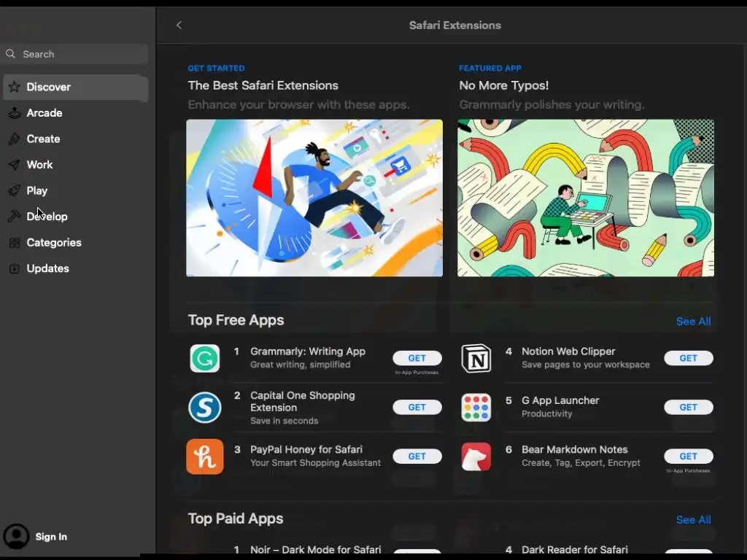Click "PayPal Honey for Safari" title

tap(306, 449)
